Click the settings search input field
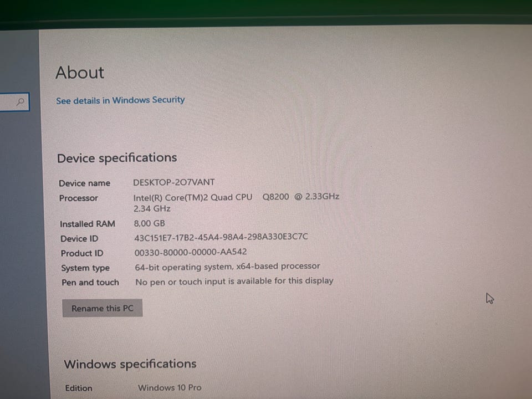Viewport: 532px width, 399px height. [14, 101]
